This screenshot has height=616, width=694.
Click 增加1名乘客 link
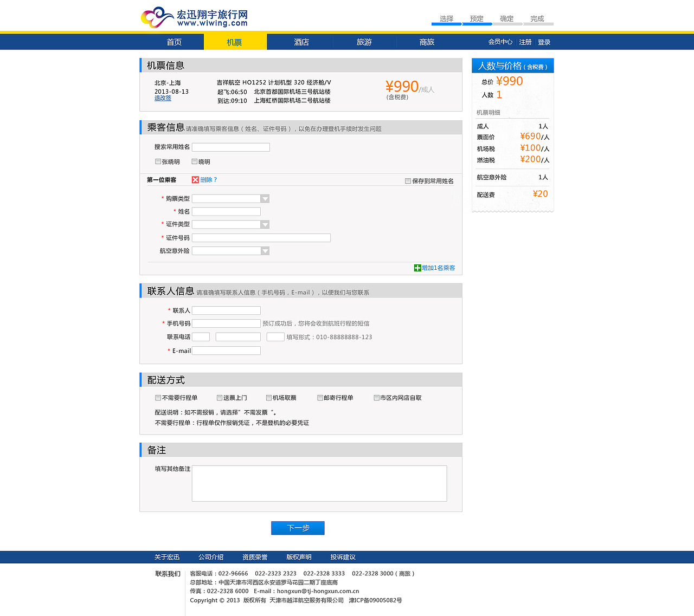tap(439, 268)
